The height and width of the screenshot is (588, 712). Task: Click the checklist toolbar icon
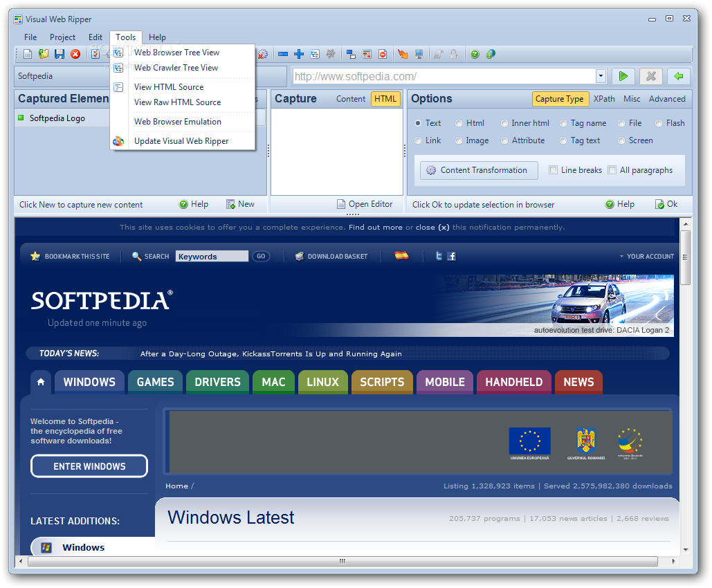(x=95, y=54)
